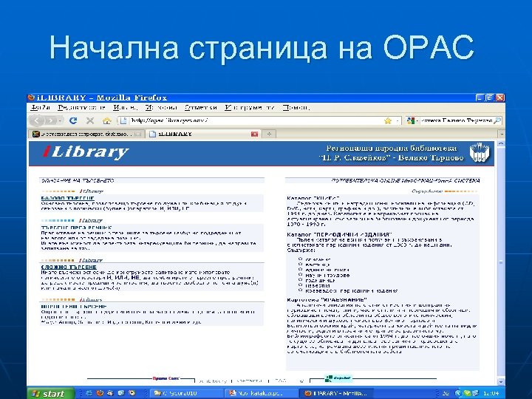532x399 pixels.
Task: Open the Инструменти menu
Action: (250, 108)
